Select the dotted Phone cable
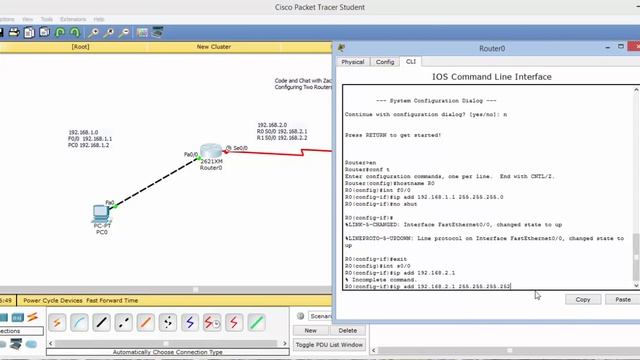This screenshot has width=640, height=360. [x=167, y=322]
